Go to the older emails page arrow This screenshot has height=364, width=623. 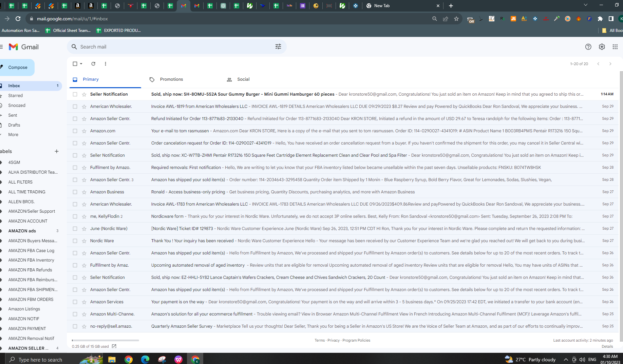(x=610, y=64)
